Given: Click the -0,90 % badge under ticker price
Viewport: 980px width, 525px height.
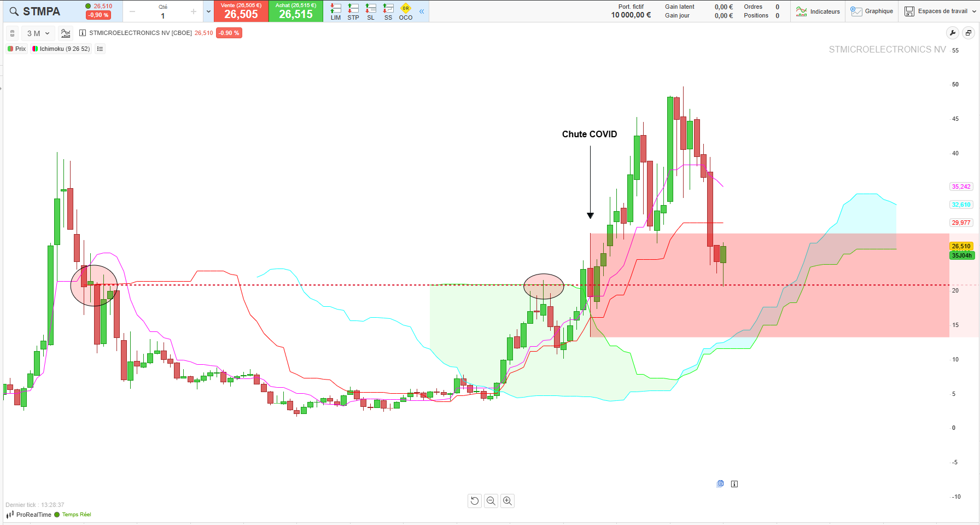Looking at the screenshot, I should pyautogui.click(x=98, y=15).
